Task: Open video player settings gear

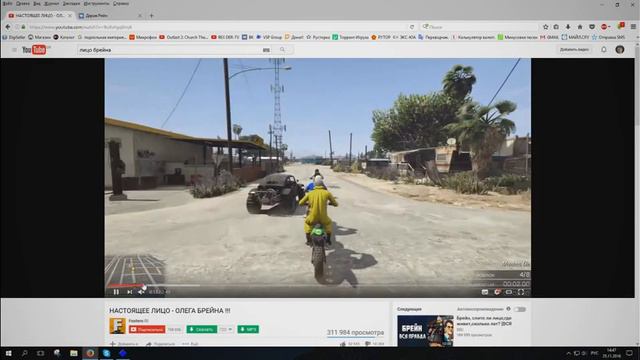Action: point(497,292)
